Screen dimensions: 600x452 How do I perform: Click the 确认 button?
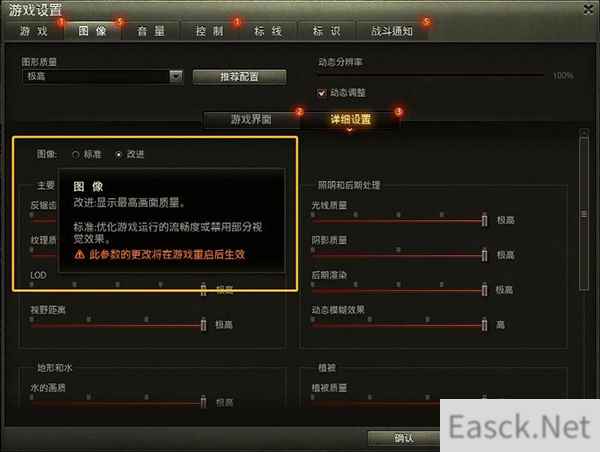pos(404,438)
